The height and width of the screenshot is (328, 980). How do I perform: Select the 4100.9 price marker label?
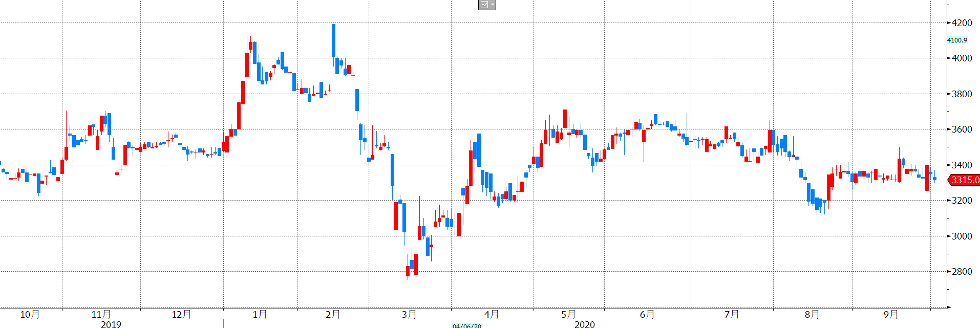coord(956,40)
